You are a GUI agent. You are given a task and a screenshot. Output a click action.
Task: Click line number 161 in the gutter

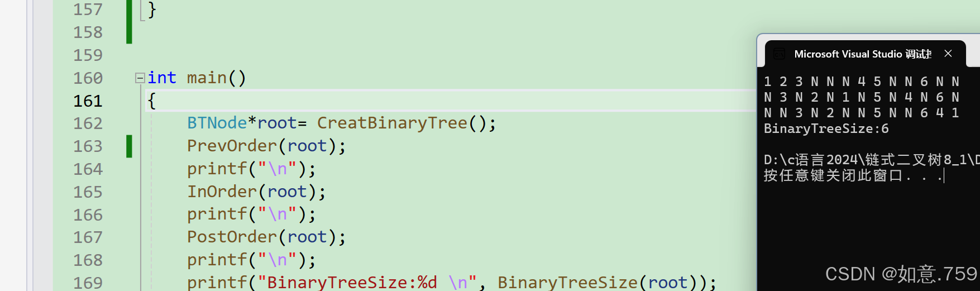tap(88, 101)
